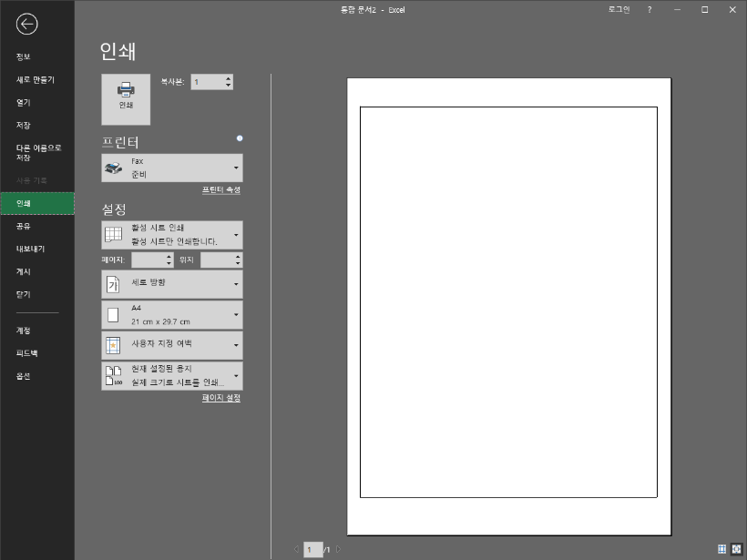The height and width of the screenshot is (560, 747).
Task: Select 저장 in the sidebar
Action: (37, 126)
